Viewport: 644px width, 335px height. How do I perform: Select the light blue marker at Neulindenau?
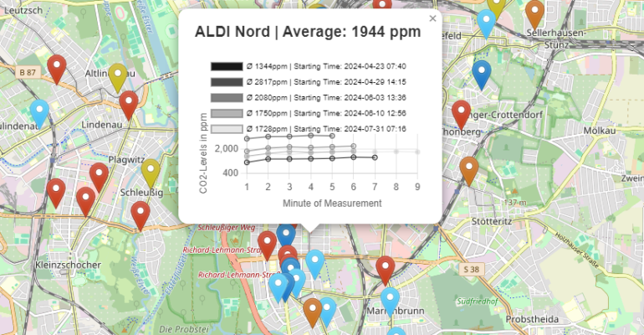pyautogui.click(x=39, y=114)
